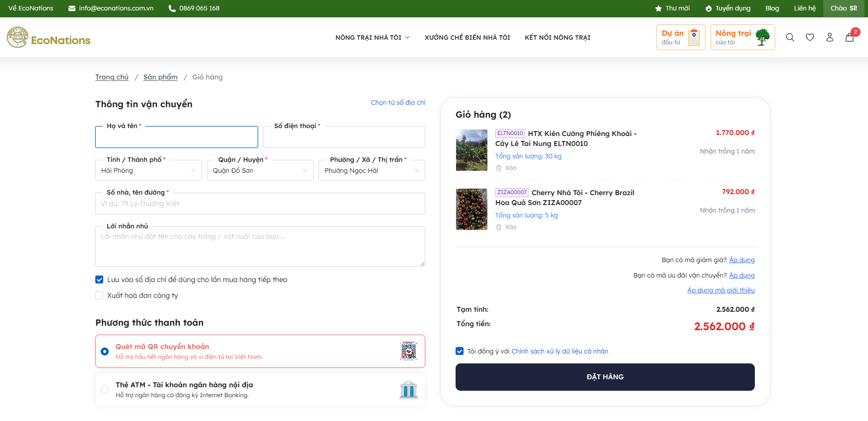This screenshot has height=421, width=868.
Task: Remove the Cherry Brazil item via trash icon
Action: pyautogui.click(x=499, y=227)
